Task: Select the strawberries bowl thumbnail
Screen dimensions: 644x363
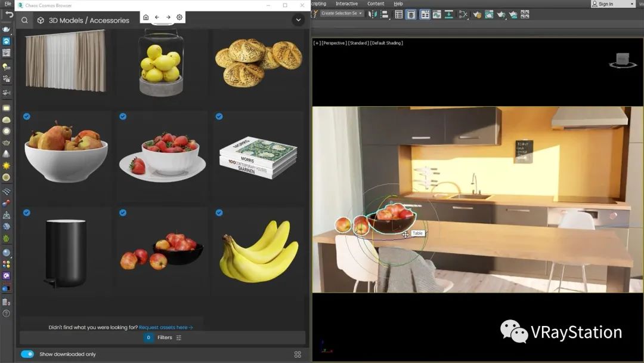Action: coord(163,155)
